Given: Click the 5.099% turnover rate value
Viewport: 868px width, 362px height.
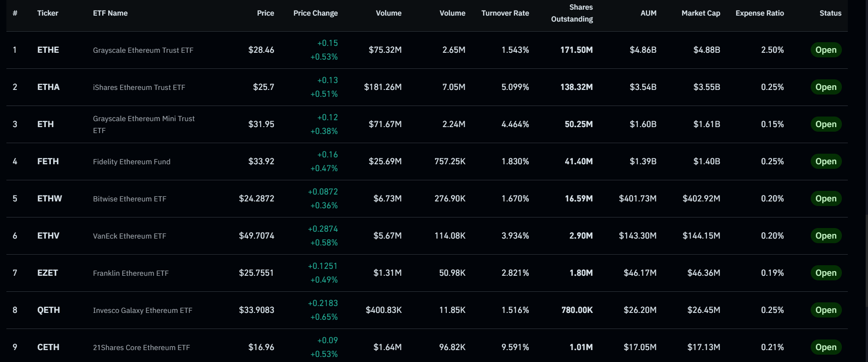Looking at the screenshot, I should [x=515, y=87].
